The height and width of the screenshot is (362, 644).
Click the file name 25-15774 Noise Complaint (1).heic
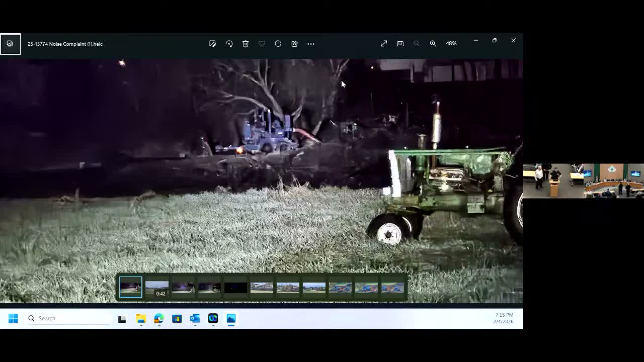65,44
